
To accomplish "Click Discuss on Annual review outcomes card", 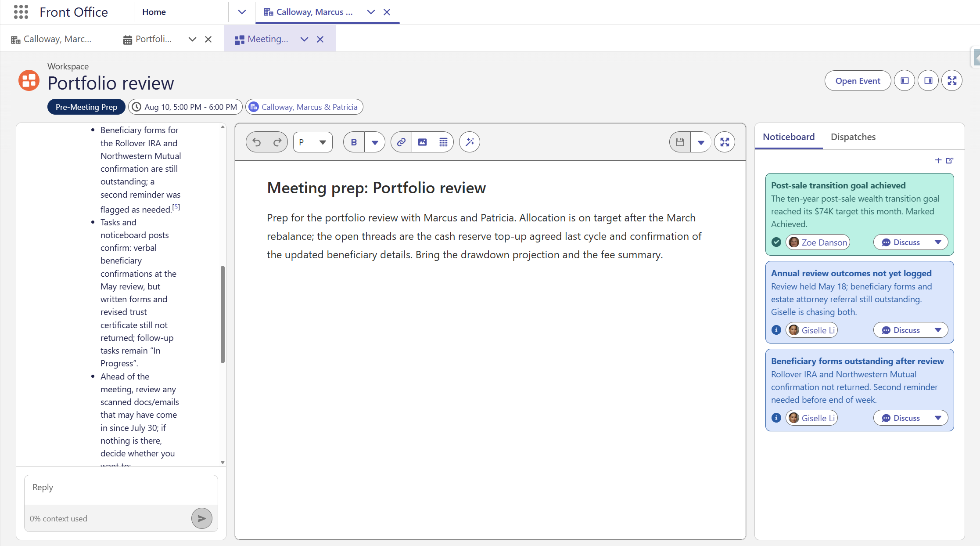I will click(x=901, y=330).
